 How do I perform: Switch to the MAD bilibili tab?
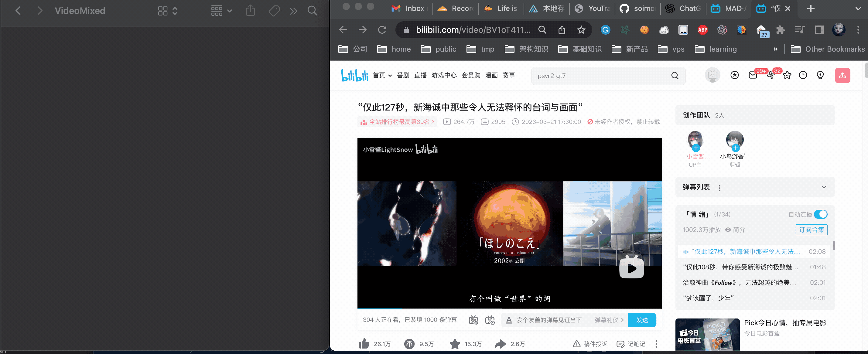[x=729, y=9]
